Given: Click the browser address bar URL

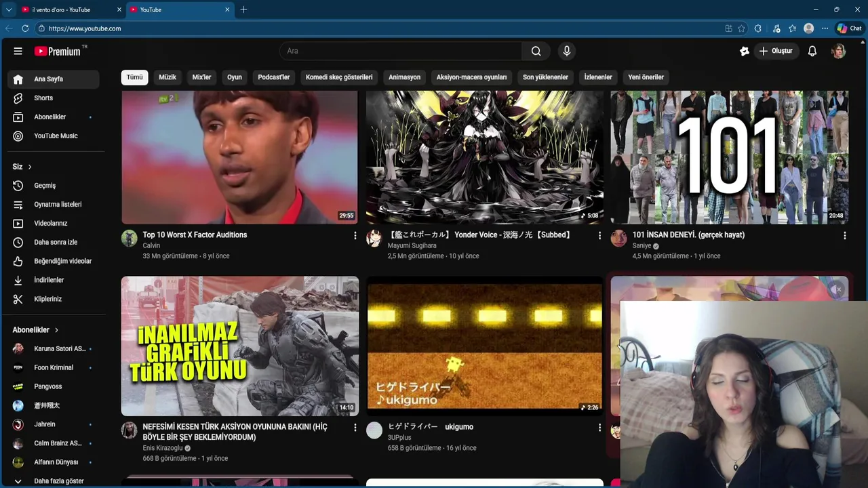Looking at the screenshot, I should pyautogui.click(x=85, y=28).
